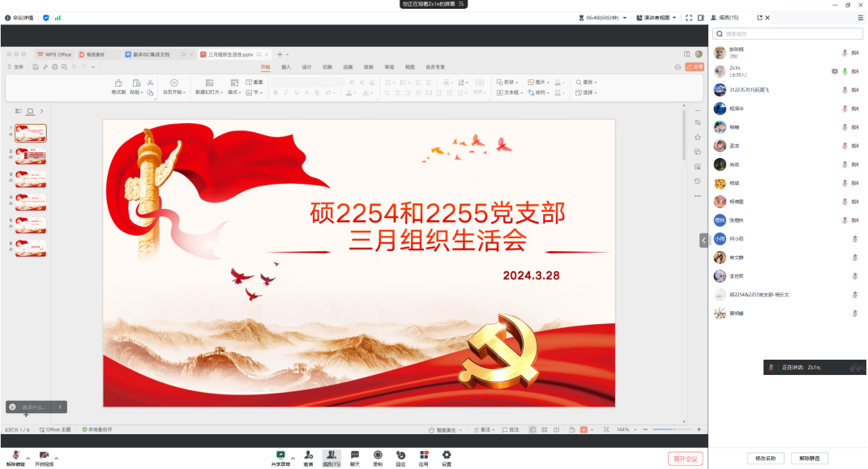Screen dimensions: 868x469
Task: Focus the 搜索成员 search field
Action: click(x=788, y=34)
